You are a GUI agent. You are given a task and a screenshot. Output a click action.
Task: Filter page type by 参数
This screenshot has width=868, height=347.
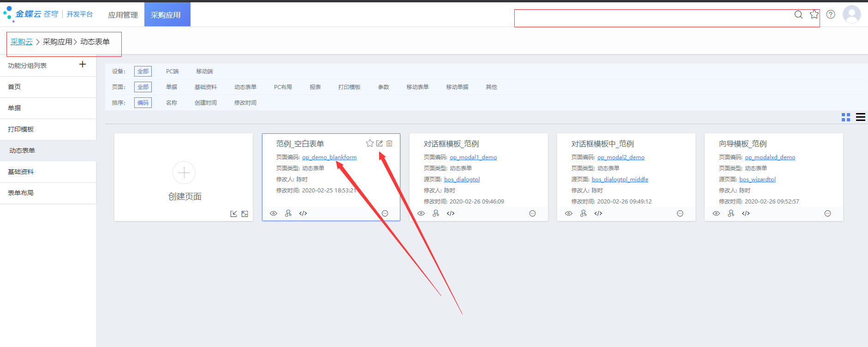pos(383,87)
